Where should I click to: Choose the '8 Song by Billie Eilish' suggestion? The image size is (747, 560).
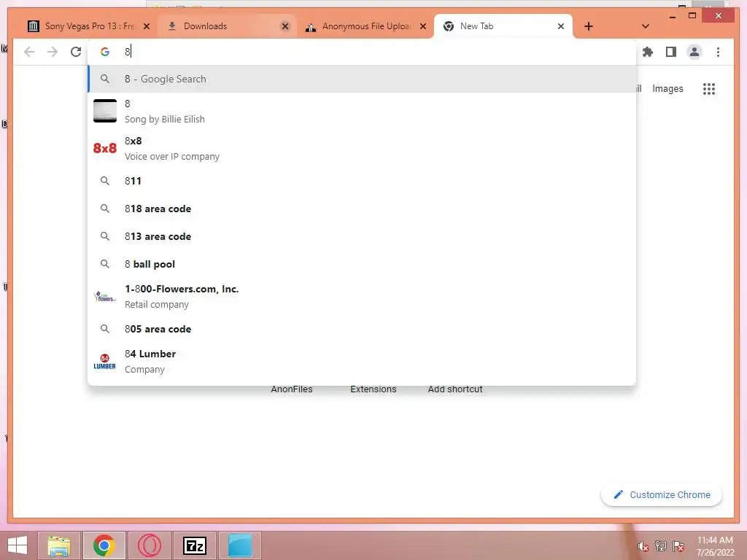coord(362,111)
